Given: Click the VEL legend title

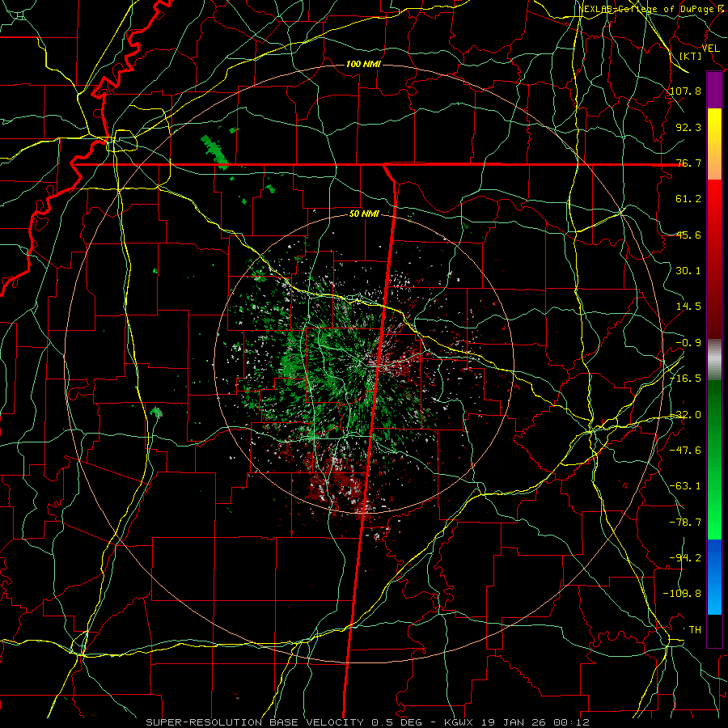Looking at the screenshot, I should coord(710,49).
